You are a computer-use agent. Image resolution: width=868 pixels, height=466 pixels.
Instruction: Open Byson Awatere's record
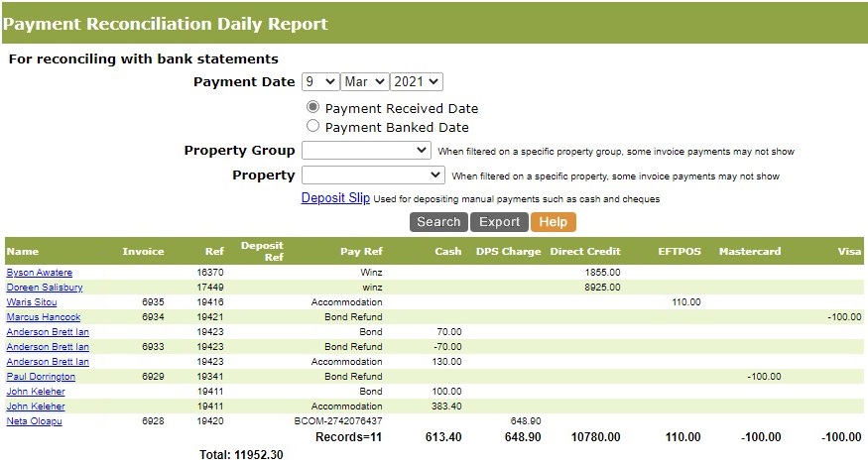(x=40, y=273)
